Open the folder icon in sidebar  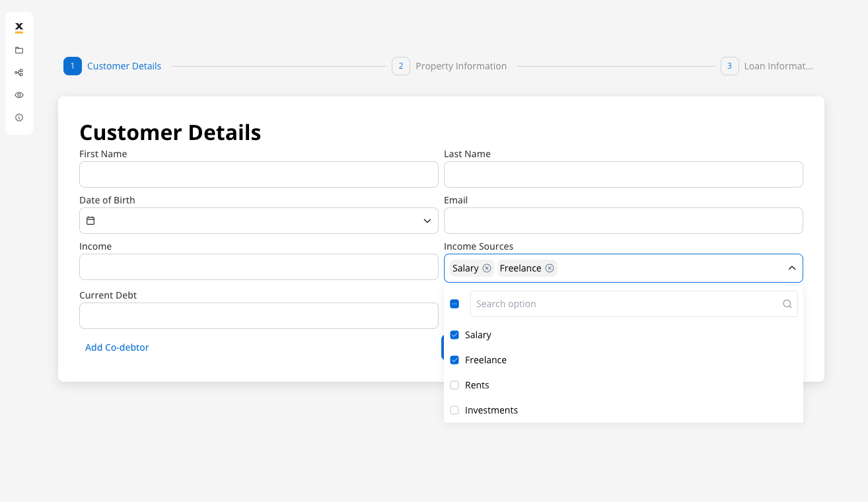(19, 50)
